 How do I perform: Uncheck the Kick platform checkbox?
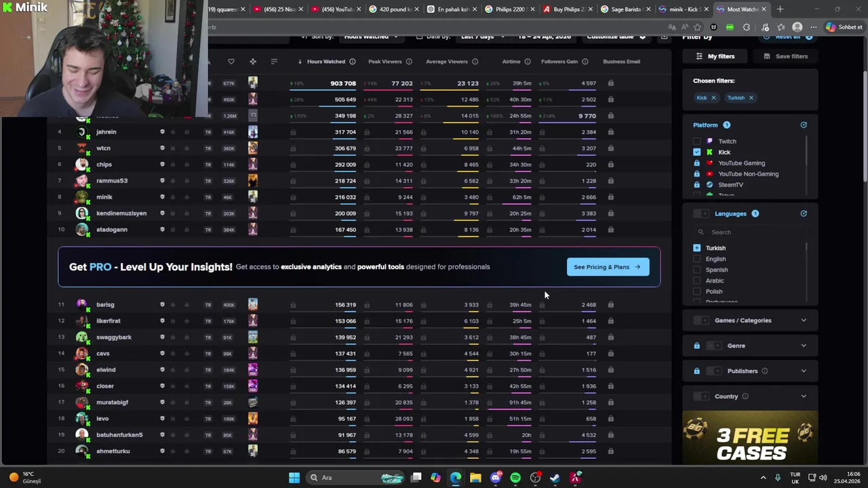pos(697,152)
